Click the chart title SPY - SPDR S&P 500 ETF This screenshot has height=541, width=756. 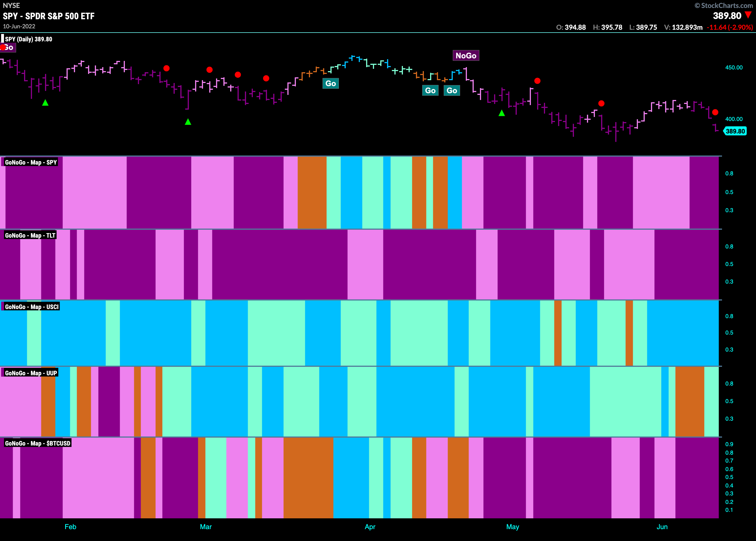pyautogui.click(x=49, y=16)
